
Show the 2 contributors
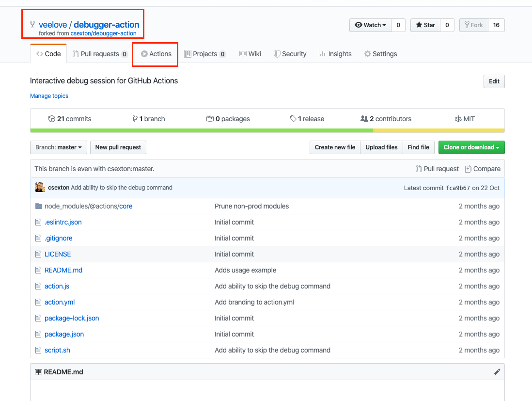point(386,119)
